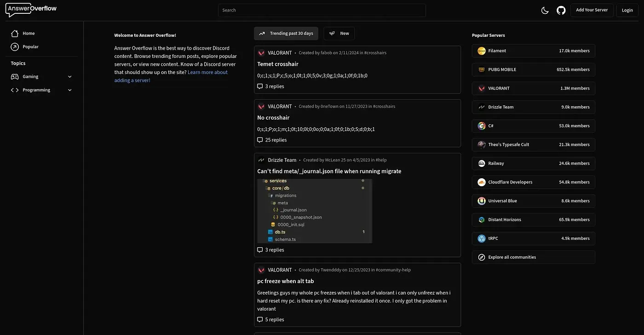644x335 pixels.
Task: Open pc freeze when alt tab post
Action: 286,281
